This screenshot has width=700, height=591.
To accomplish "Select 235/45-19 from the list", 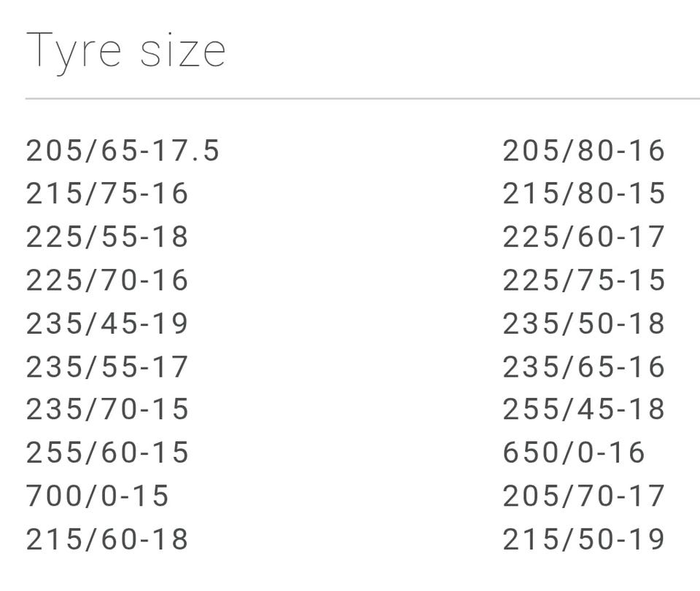I will click(107, 323).
